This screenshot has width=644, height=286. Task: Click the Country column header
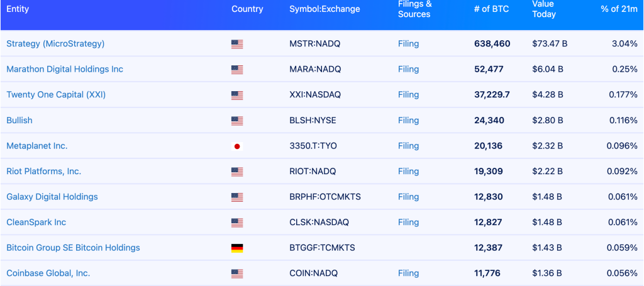247,9
